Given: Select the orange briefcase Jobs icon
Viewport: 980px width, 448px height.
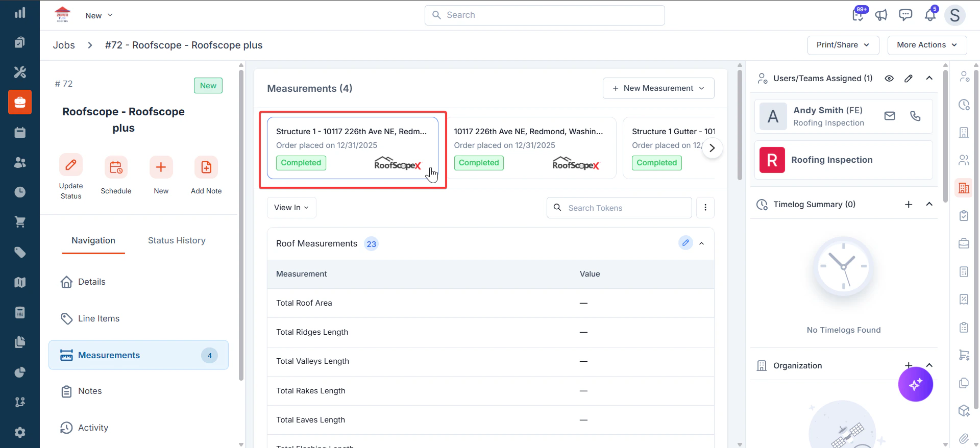Looking at the screenshot, I should pyautogui.click(x=20, y=102).
